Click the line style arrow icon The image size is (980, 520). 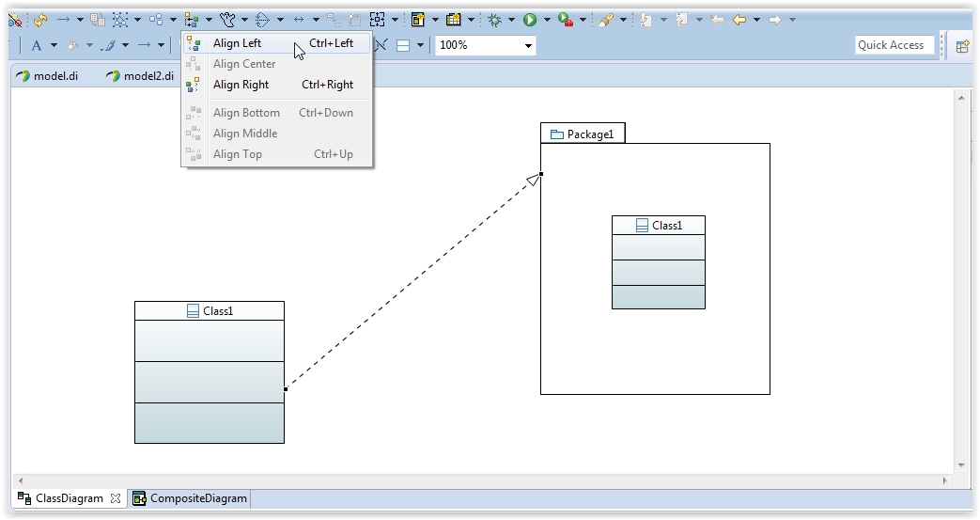145,45
